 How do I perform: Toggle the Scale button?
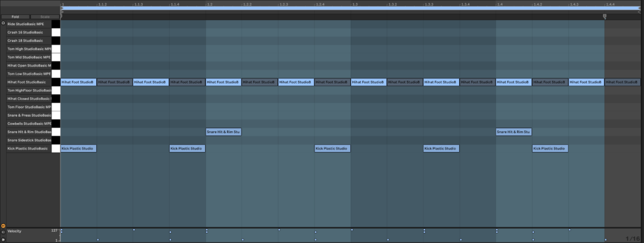45,17
